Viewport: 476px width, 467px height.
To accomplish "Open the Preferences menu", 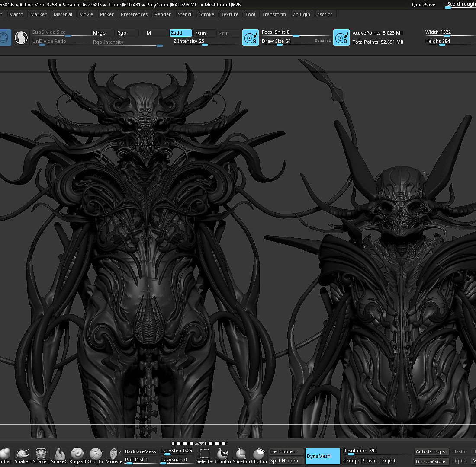I will (x=134, y=14).
